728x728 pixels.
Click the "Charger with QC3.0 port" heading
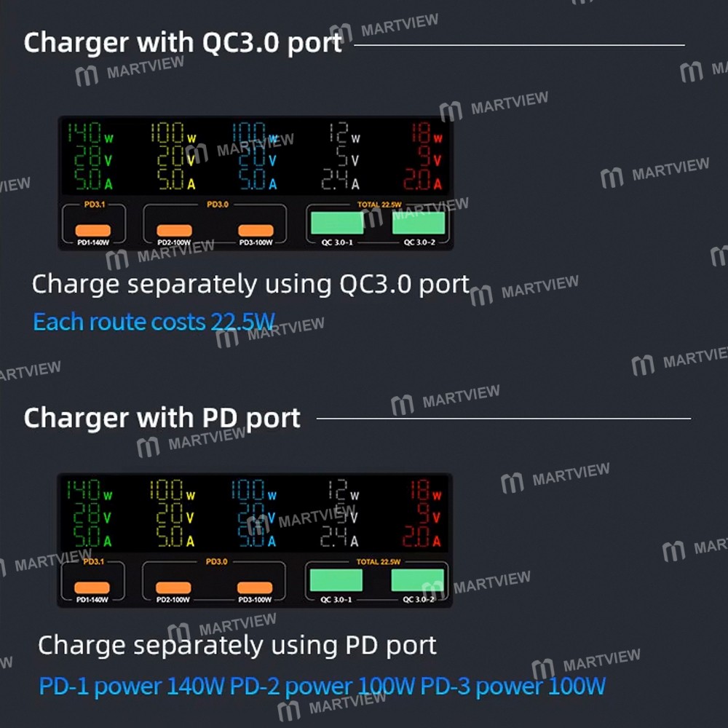[183, 43]
